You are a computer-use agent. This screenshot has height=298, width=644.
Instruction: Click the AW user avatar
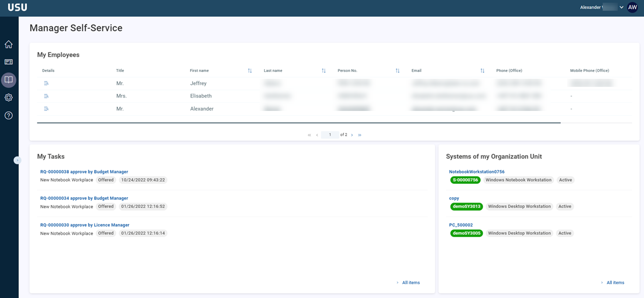(x=632, y=8)
